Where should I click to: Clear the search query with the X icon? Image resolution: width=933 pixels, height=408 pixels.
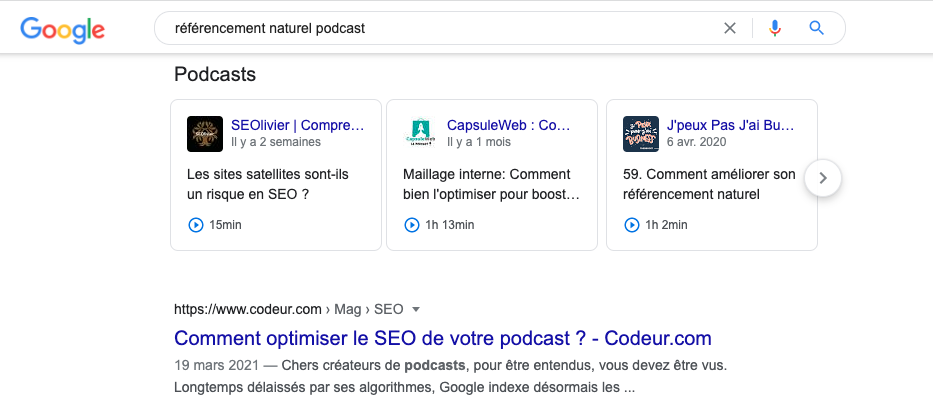coord(730,28)
